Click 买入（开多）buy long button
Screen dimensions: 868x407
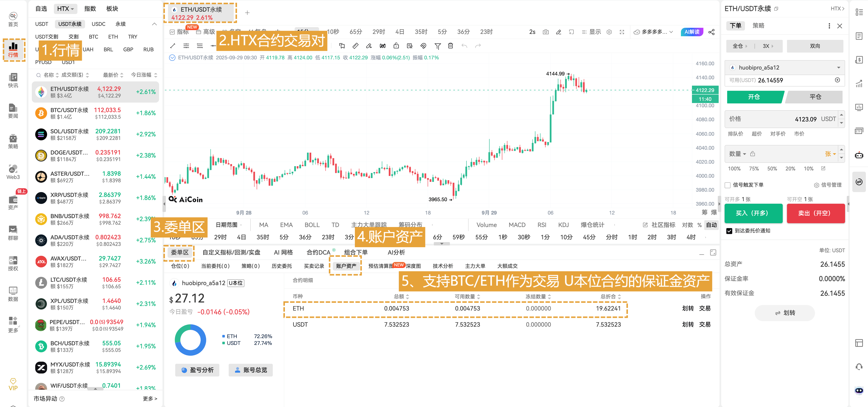753,213
